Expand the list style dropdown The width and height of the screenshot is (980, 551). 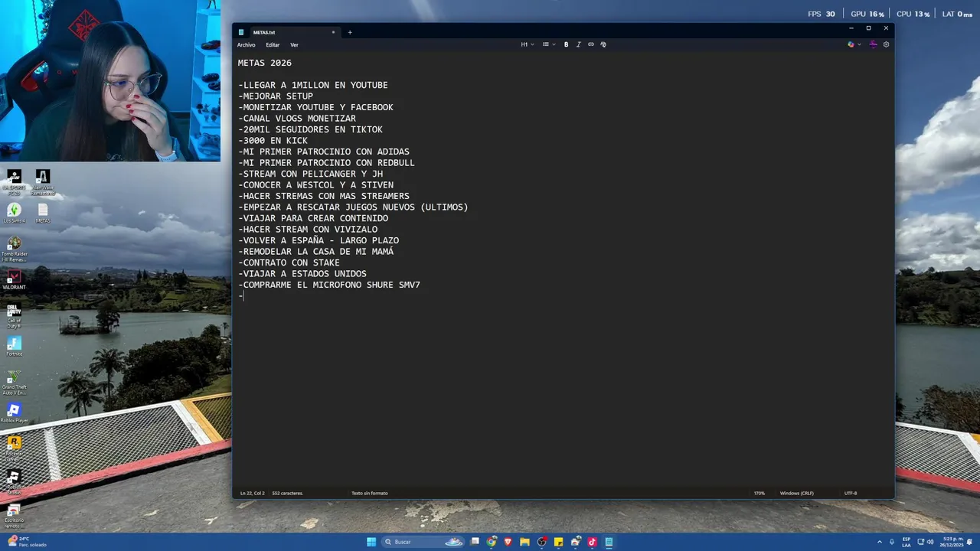pyautogui.click(x=549, y=44)
